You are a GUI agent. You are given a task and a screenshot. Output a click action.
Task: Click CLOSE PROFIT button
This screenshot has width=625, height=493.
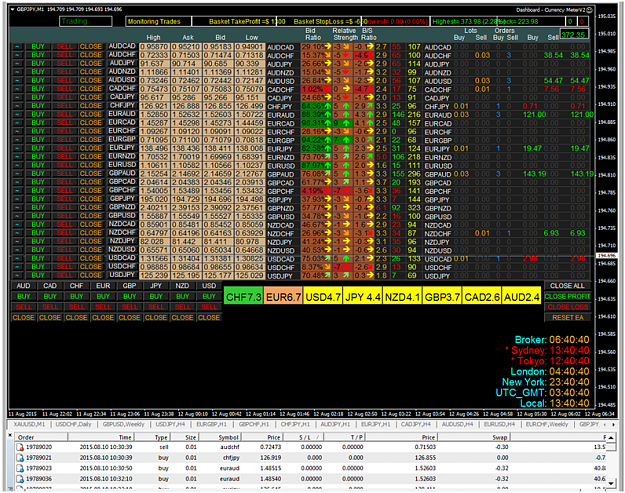[x=567, y=297]
